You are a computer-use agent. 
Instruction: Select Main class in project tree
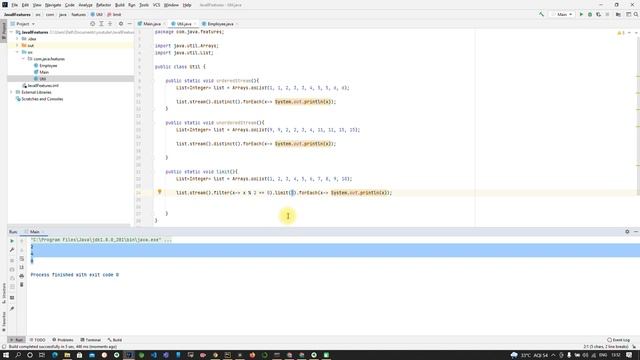point(41,72)
